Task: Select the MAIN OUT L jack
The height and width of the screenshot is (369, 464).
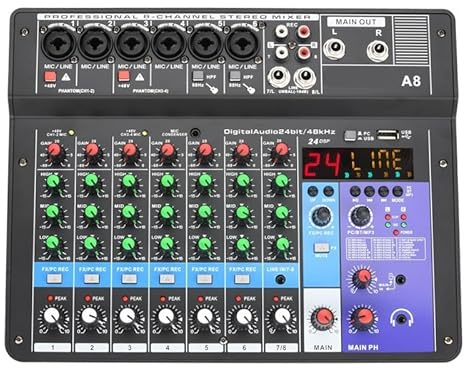Action: point(334,49)
